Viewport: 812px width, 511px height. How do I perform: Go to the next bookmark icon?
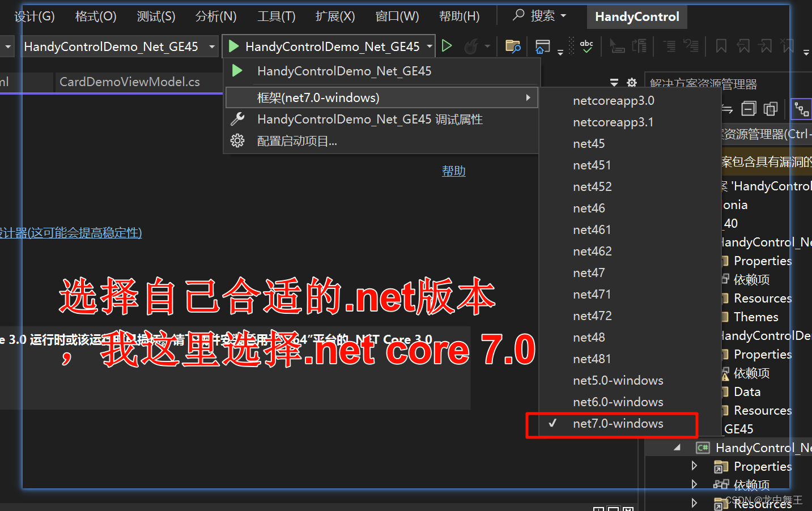(x=766, y=46)
